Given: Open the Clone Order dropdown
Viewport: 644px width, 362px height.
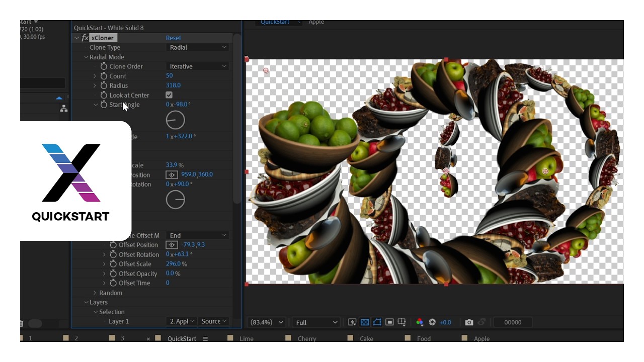Looking at the screenshot, I should (197, 66).
